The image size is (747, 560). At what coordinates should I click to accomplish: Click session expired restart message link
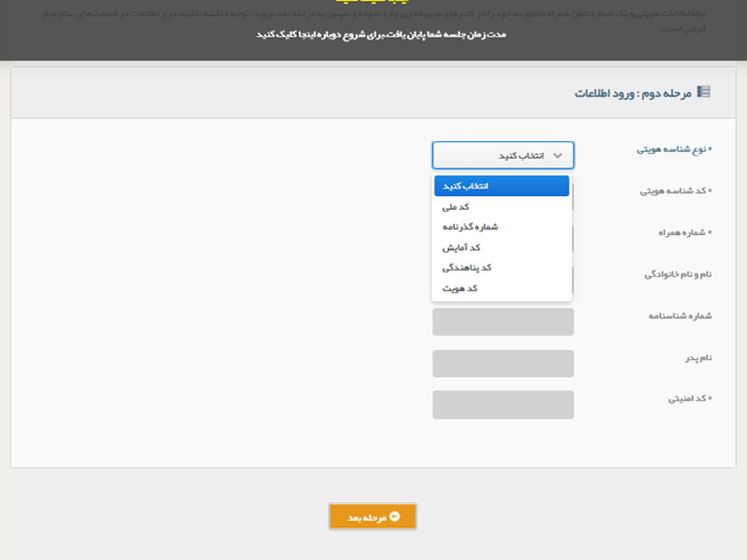(381, 35)
